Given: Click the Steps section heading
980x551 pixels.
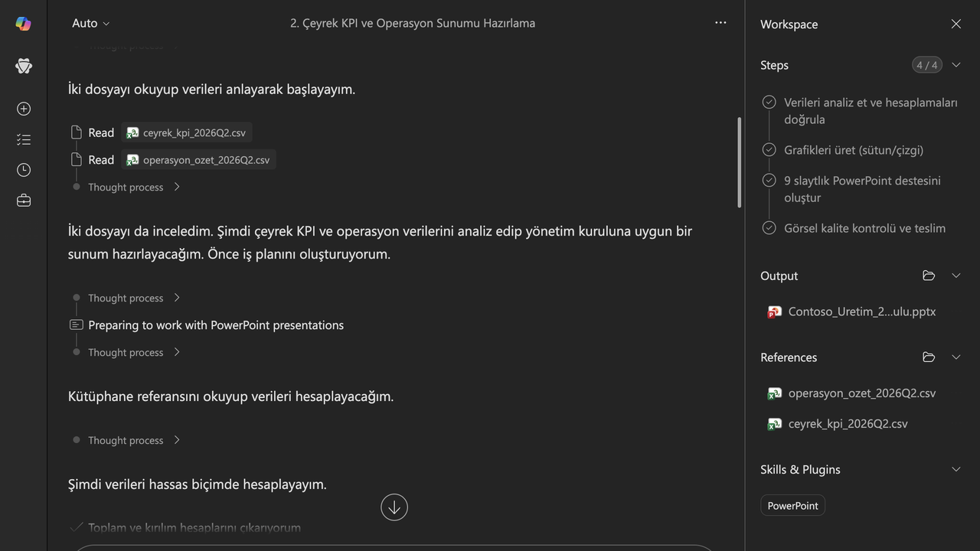Looking at the screenshot, I should coord(774,65).
